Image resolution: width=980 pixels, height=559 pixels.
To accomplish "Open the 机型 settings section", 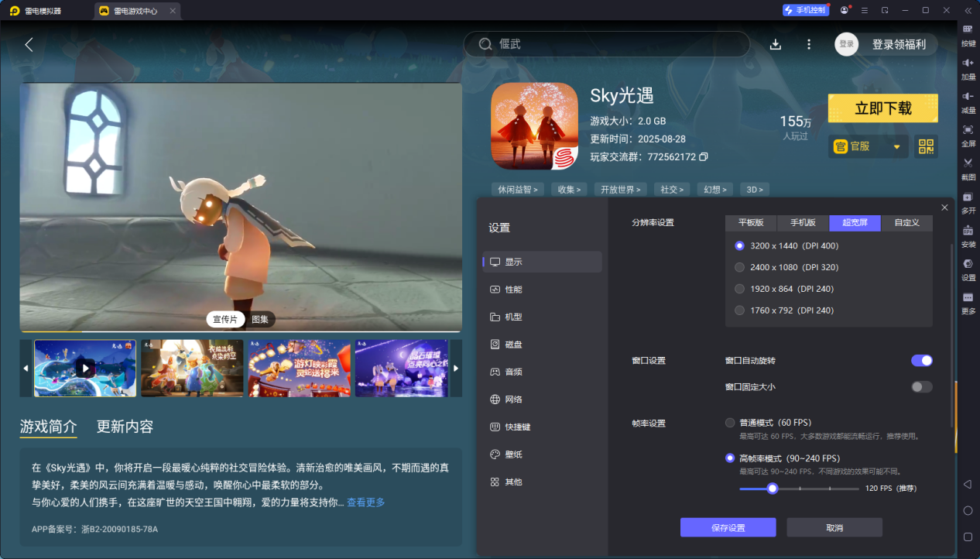I will [x=542, y=317].
